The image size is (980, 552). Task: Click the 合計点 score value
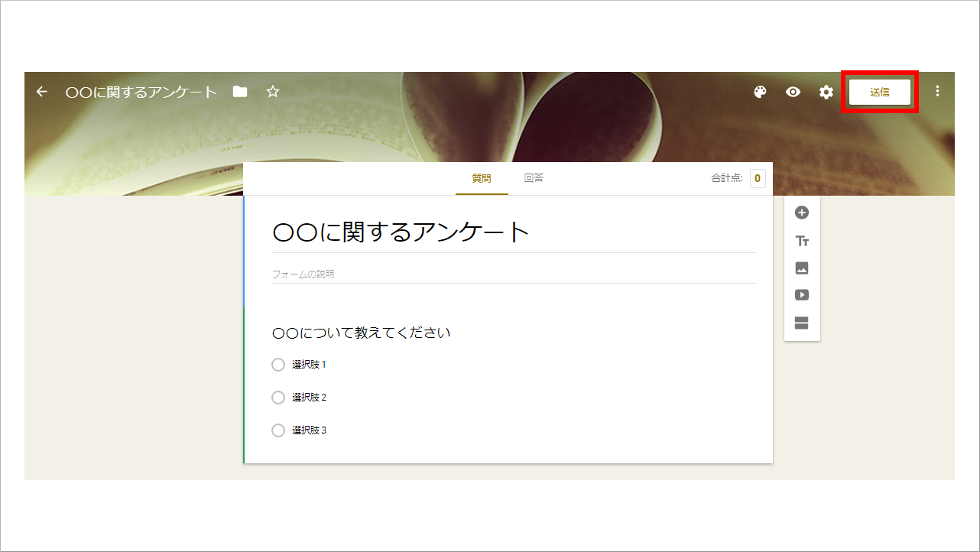[x=757, y=177]
